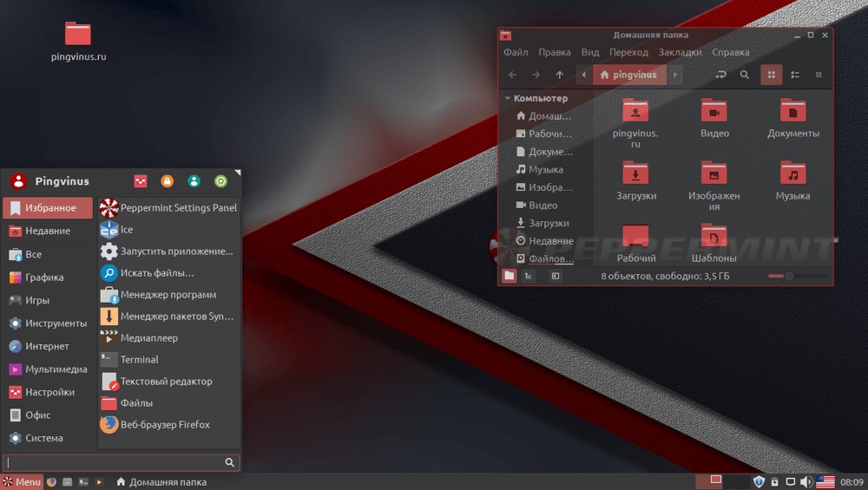Click the settings icon in menu header
Image resolution: width=868 pixels, height=490 pixels.
pos(141,181)
